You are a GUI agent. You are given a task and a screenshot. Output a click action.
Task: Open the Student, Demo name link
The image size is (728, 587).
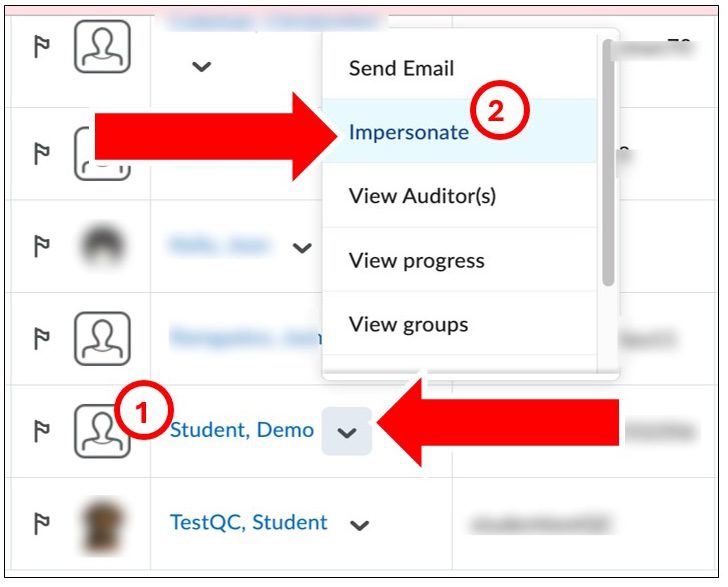pos(241,430)
